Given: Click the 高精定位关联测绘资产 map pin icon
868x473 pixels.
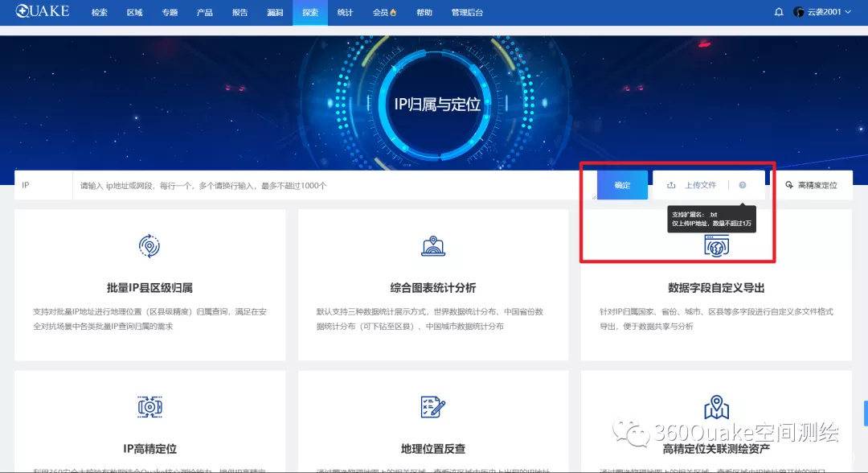Looking at the screenshot, I should coord(716,407).
